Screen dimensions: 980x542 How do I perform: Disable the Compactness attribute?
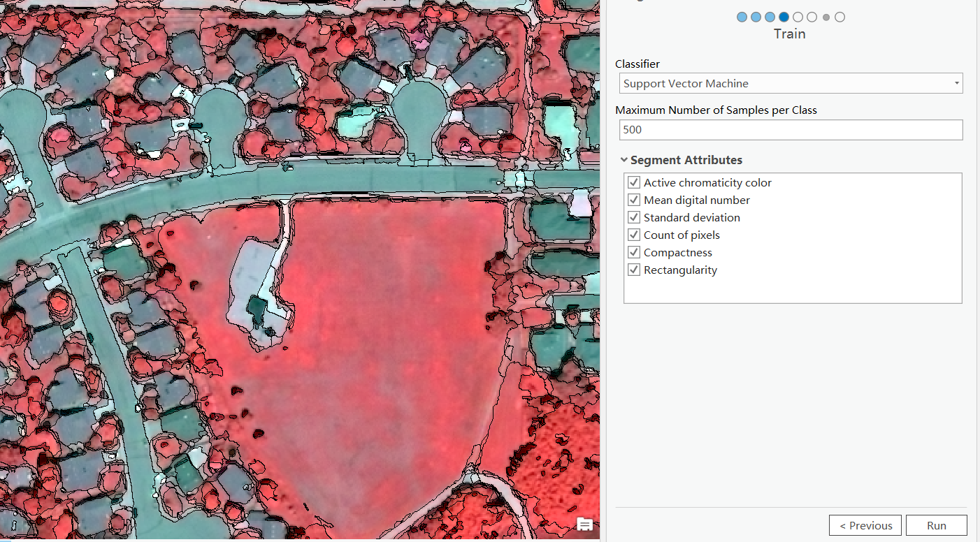[x=633, y=252]
